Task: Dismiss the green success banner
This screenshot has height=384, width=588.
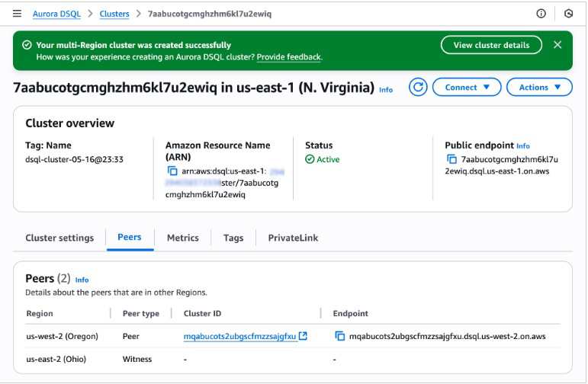Action: click(x=557, y=45)
